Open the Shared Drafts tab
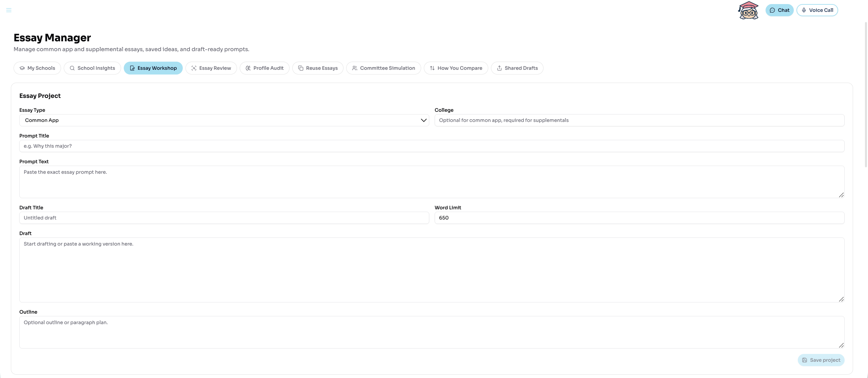This screenshot has width=868, height=378. tap(517, 68)
